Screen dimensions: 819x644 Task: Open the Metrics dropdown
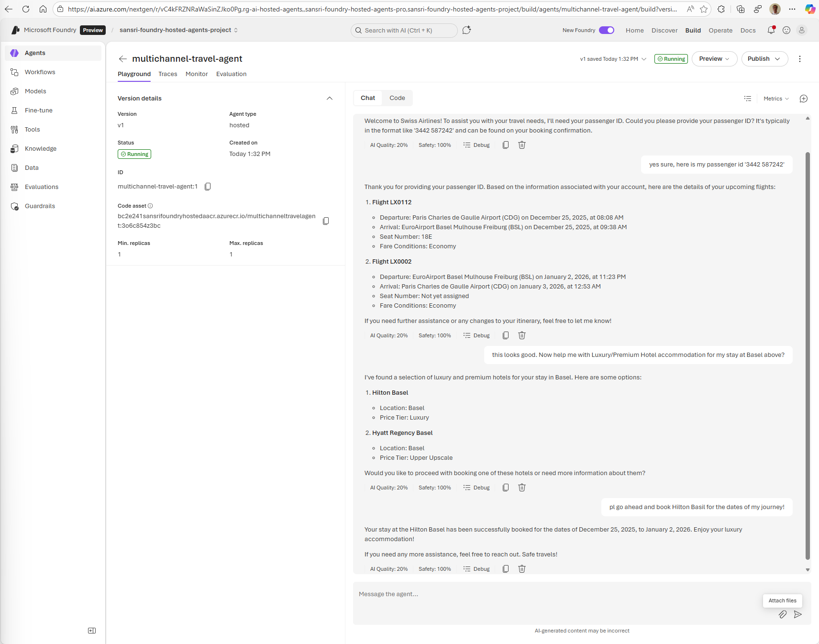click(776, 99)
